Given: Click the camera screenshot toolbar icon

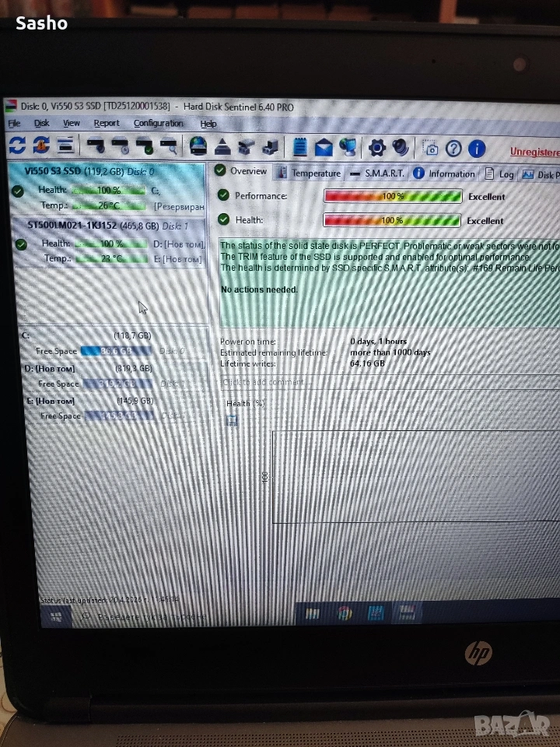Looking at the screenshot, I should (x=430, y=149).
